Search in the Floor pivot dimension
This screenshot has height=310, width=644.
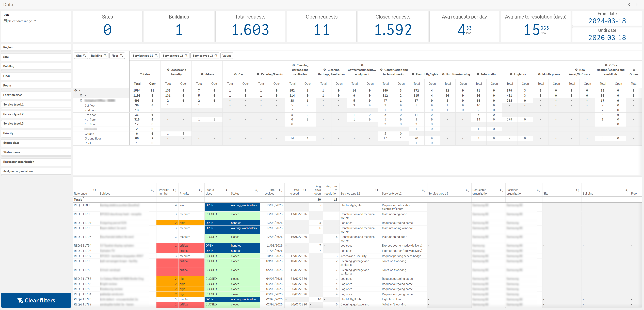pos(121,56)
